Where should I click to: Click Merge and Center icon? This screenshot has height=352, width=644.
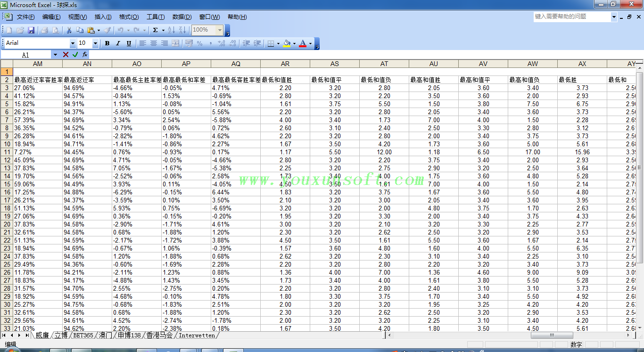[175, 43]
